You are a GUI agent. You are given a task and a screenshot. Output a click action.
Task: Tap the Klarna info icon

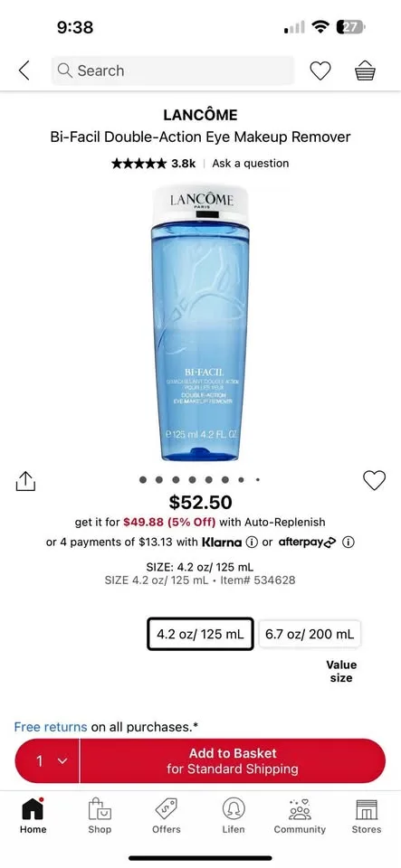click(252, 542)
